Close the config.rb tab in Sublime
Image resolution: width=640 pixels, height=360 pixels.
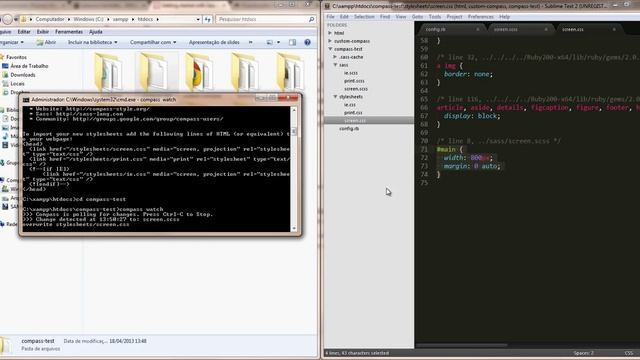click(478, 29)
